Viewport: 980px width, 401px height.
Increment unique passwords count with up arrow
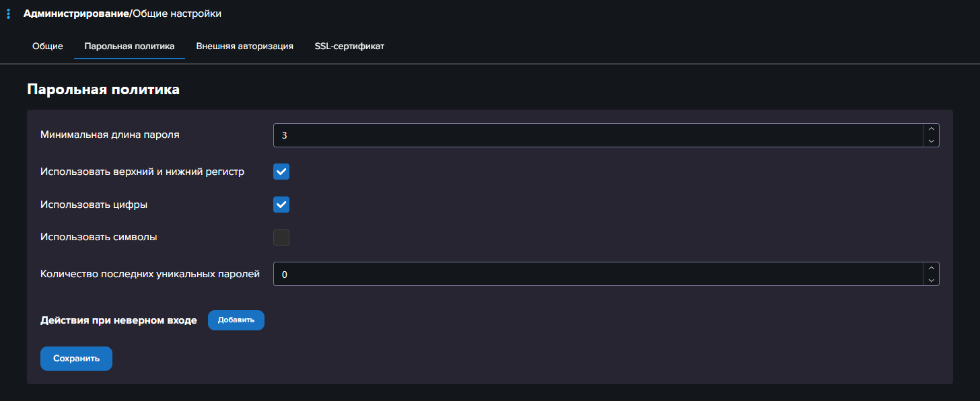(932, 268)
